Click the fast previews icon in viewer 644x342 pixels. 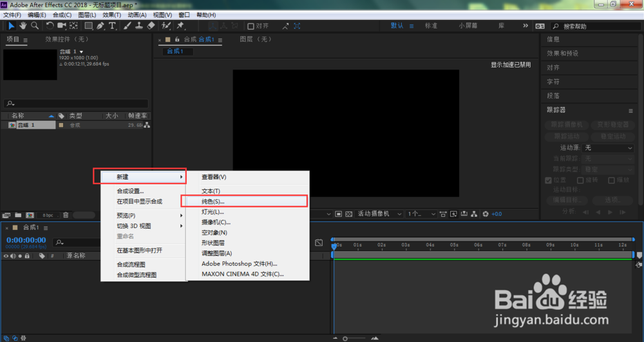pyautogui.click(x=453, y=214)
